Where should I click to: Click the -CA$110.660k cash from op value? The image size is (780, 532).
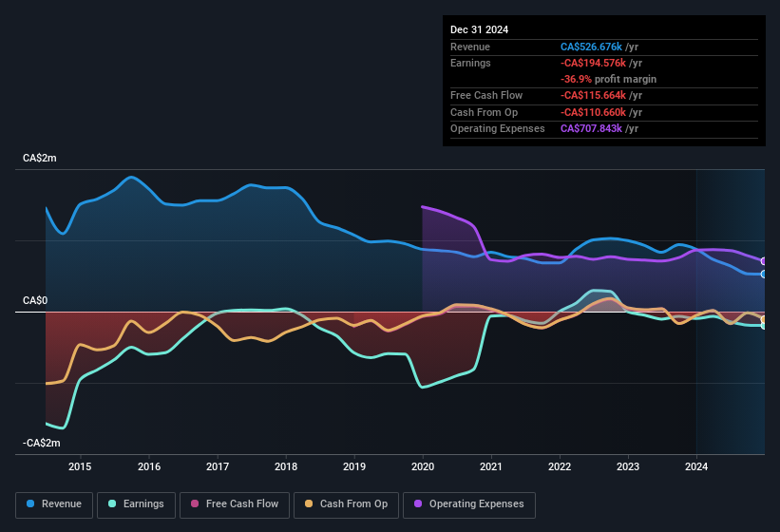coord(593,112)
